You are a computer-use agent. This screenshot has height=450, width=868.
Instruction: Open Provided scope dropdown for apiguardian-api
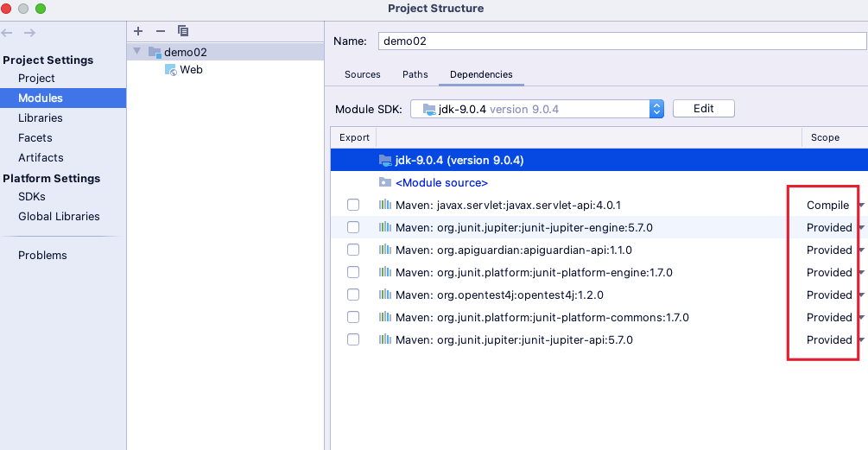tap(861, 250)
